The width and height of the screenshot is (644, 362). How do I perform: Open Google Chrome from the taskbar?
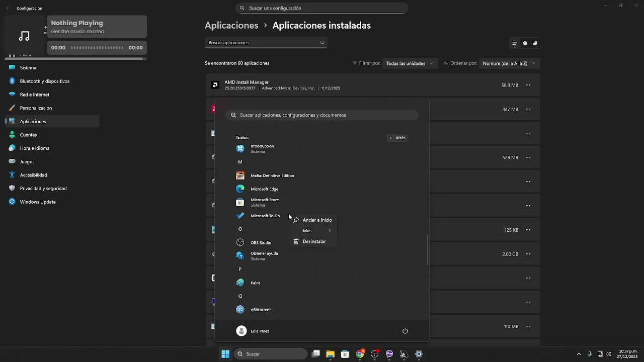[360, 354]
